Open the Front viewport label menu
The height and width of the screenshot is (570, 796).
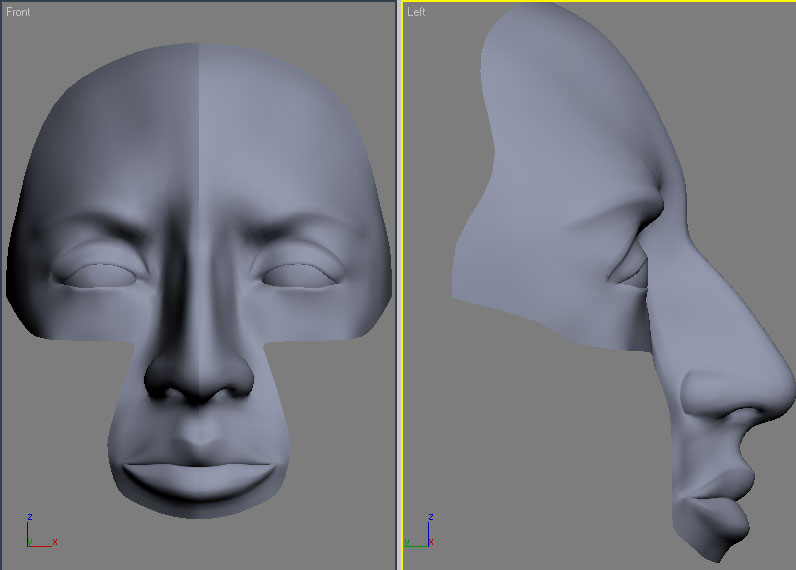click(18, 12)
